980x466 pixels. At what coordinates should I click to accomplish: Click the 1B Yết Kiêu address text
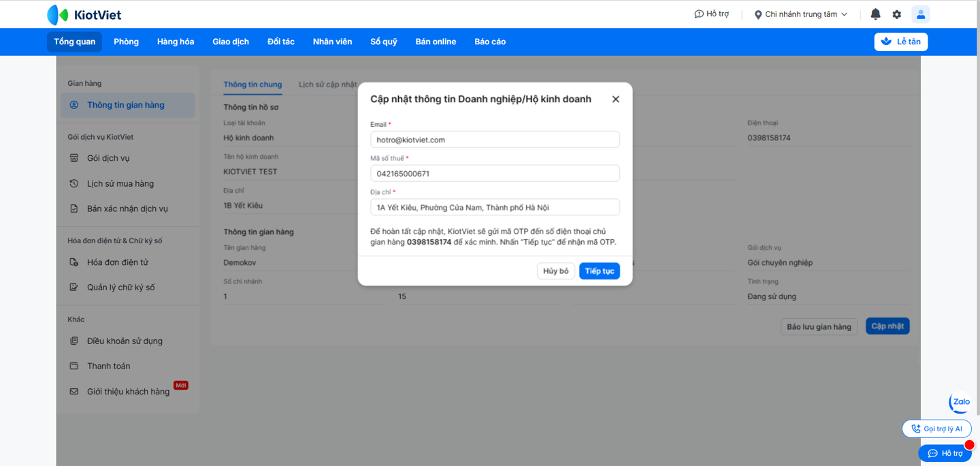coord(243,205)
